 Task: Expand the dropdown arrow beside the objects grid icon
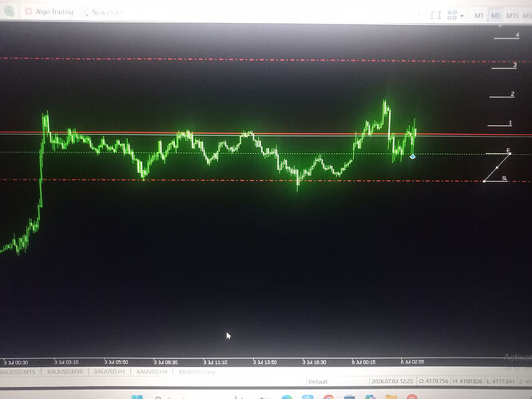point(462,16)
